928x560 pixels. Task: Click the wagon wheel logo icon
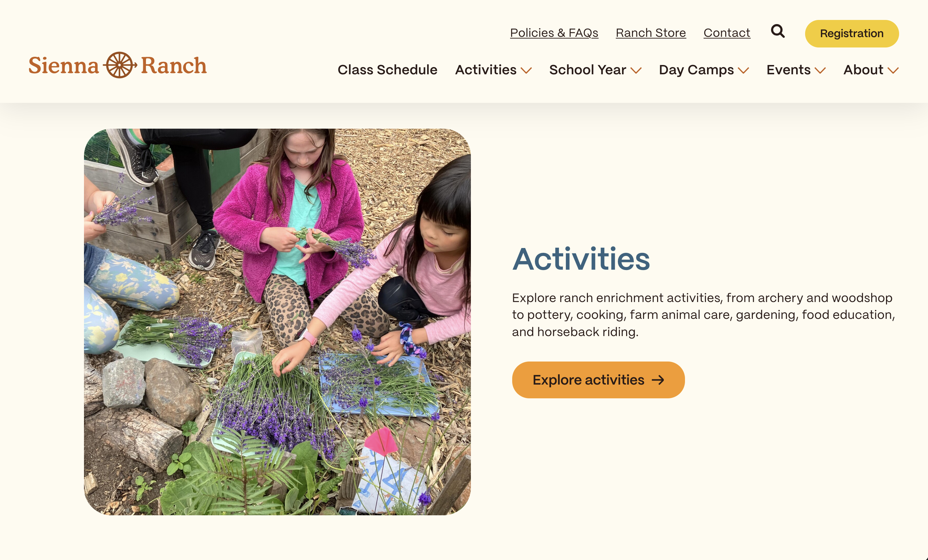tap(119, 65)
